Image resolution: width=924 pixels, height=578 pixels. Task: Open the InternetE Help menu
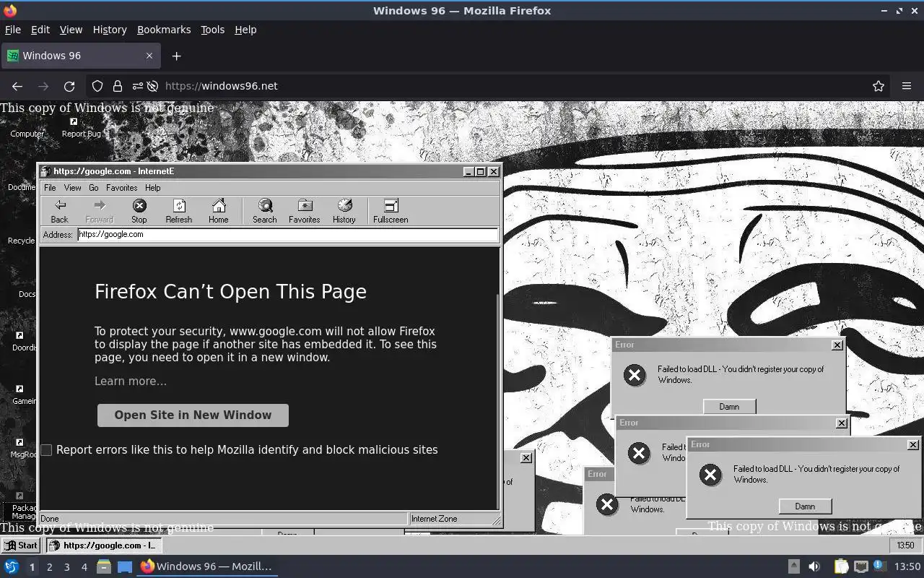[x=152, y=188]
